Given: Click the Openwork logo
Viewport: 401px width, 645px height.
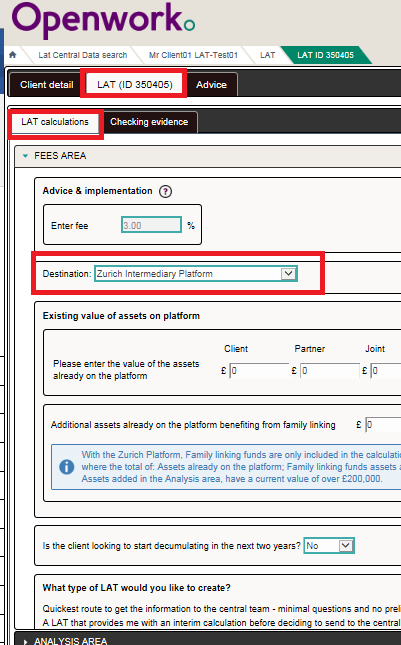Looking at the screenshot, I should 103,19.
